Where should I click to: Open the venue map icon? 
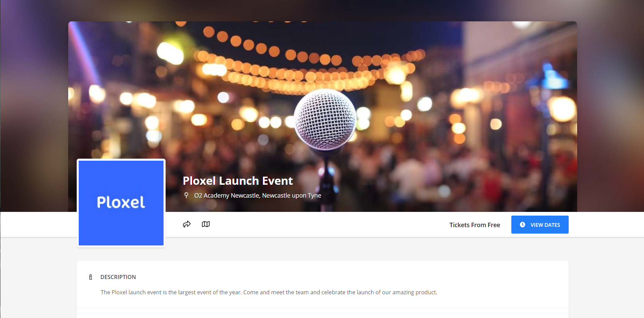pyautogui.click(x=206, y=224)
